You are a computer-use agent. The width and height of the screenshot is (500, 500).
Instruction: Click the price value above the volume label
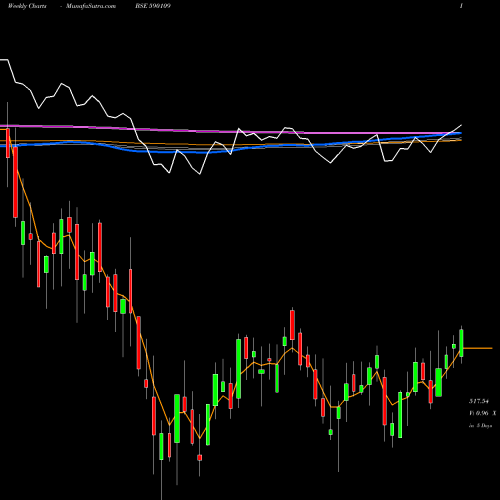[x=479, y=401]
